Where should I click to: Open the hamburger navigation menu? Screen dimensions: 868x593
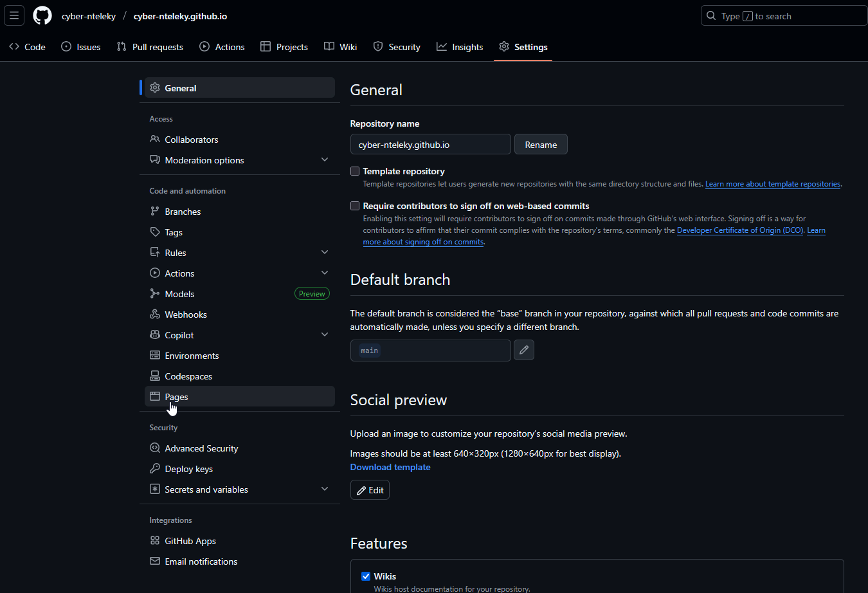point(14,15)
